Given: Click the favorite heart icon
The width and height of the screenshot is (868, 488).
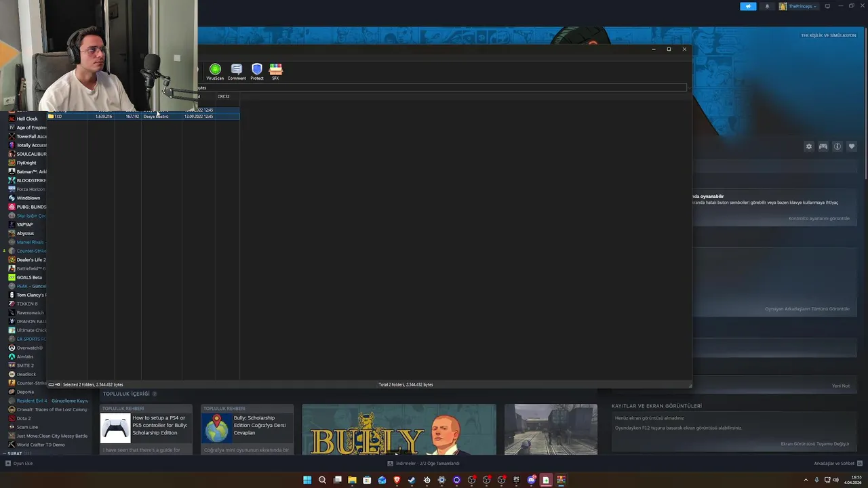Looking at the screenshot, I should pos(852,146).
